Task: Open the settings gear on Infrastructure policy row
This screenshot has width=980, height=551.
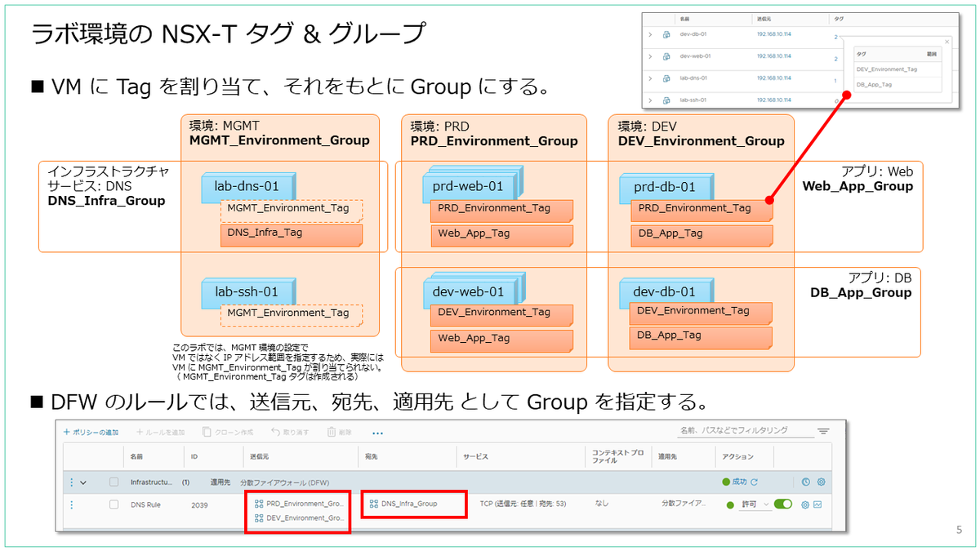Action: point(820,482)
